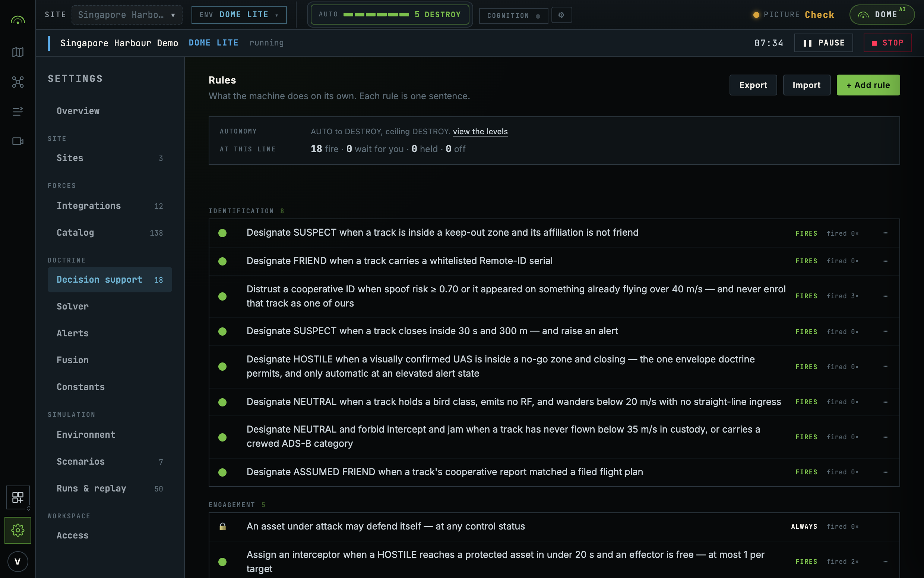Toggle keep-out zone SUSPECT rule status dot
This screenshot has height=578, width=924.
pos(222,233)
